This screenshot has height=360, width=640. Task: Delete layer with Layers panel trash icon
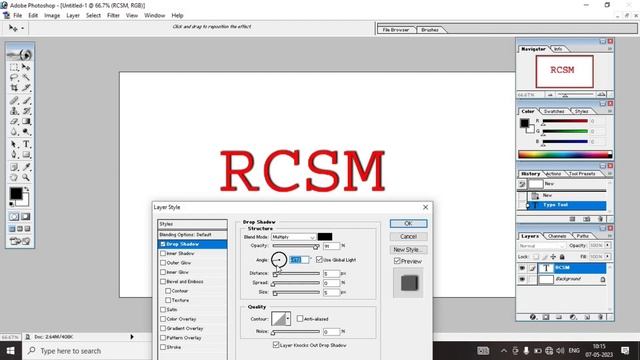600,317
